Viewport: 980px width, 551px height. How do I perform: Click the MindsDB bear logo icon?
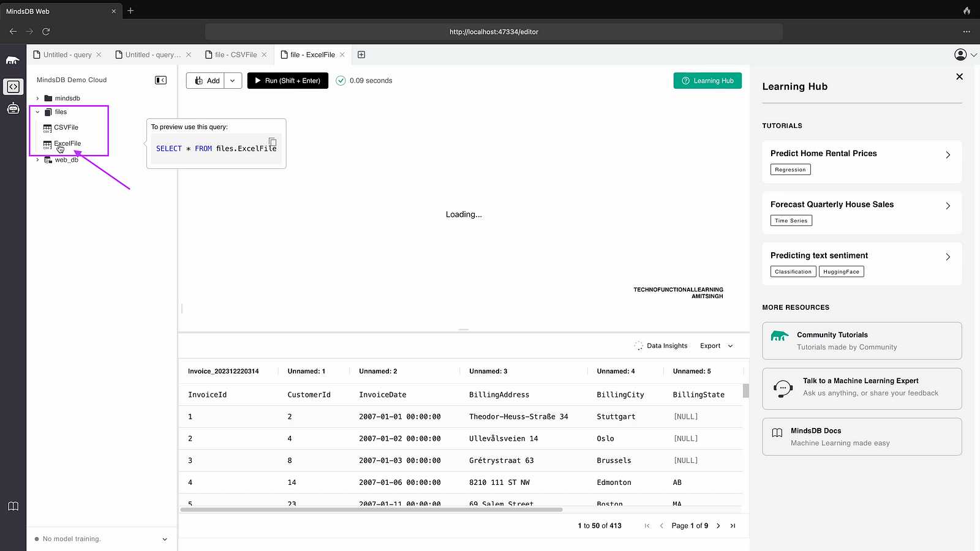point(13,60)
